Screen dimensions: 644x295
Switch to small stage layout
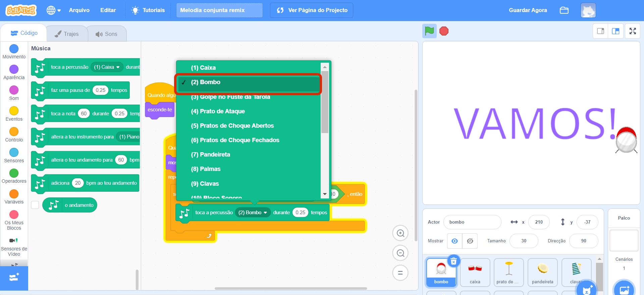(601, 31)
